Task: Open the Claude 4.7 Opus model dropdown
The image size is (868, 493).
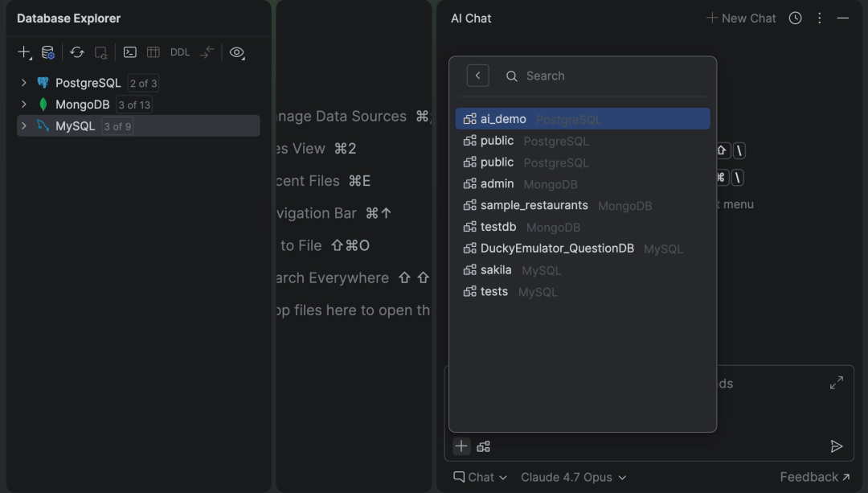Action: [x=574, y=477]
